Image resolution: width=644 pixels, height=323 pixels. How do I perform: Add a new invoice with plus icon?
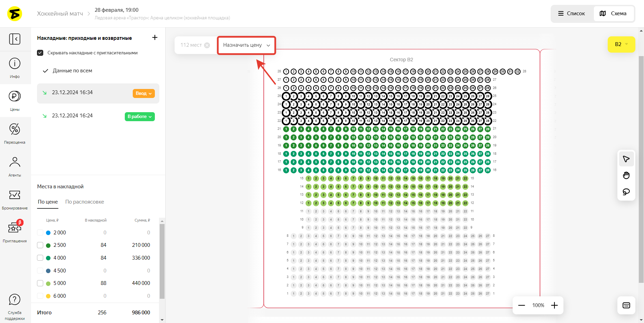155,37
